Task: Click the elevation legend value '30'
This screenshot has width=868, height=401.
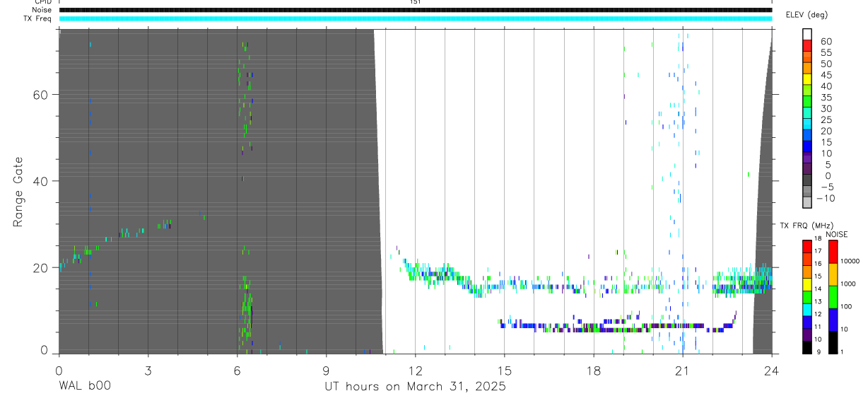Action: (826, 108)
